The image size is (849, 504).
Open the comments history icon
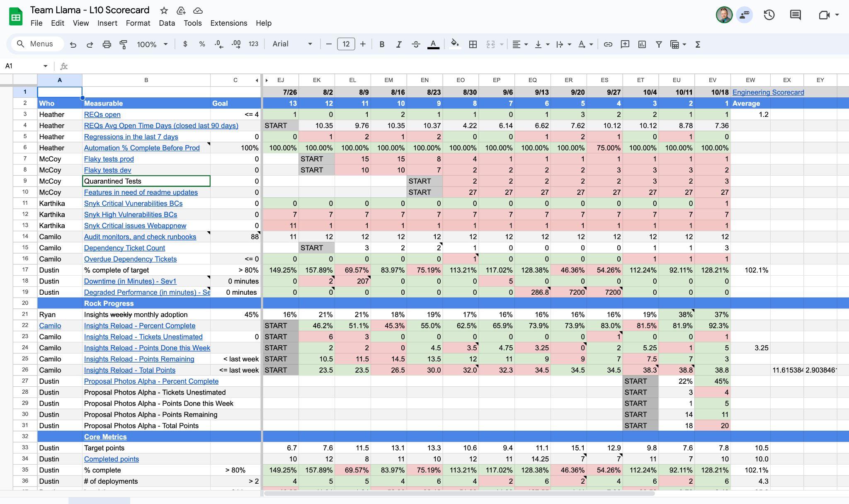click(x=795, y=15)
